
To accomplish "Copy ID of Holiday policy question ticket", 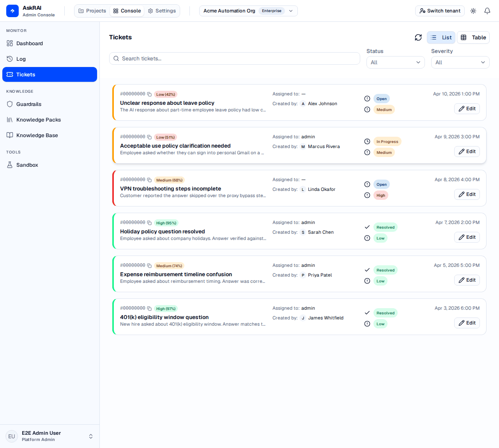I will tap(149, 223).
